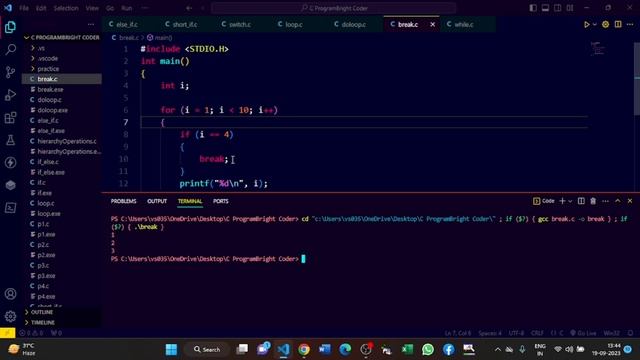
Task: Expand the practice folder
Action: (x=62, y=69)
